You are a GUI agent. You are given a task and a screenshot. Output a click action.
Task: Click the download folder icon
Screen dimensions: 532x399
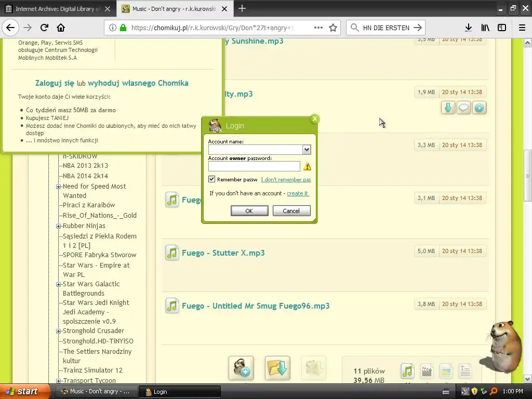277,368
